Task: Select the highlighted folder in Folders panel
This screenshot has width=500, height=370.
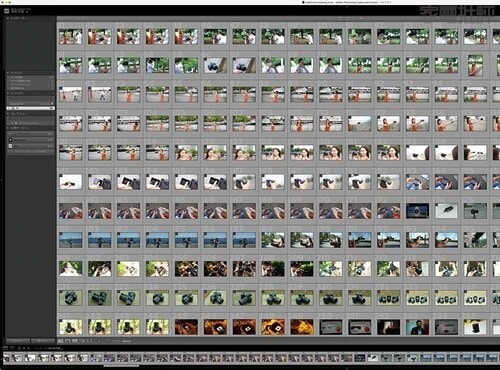Action: 31,108
